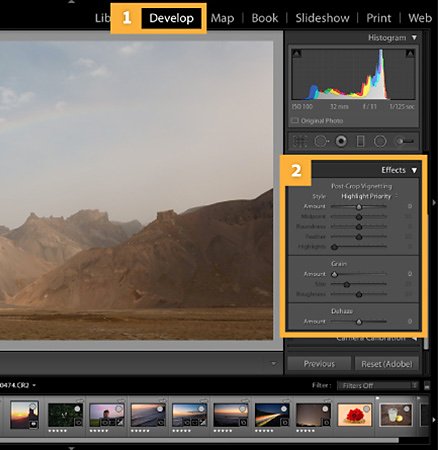This screenshot has width=438, height=450.
Task: Select the Radial Filter tool
Action: 380,141
